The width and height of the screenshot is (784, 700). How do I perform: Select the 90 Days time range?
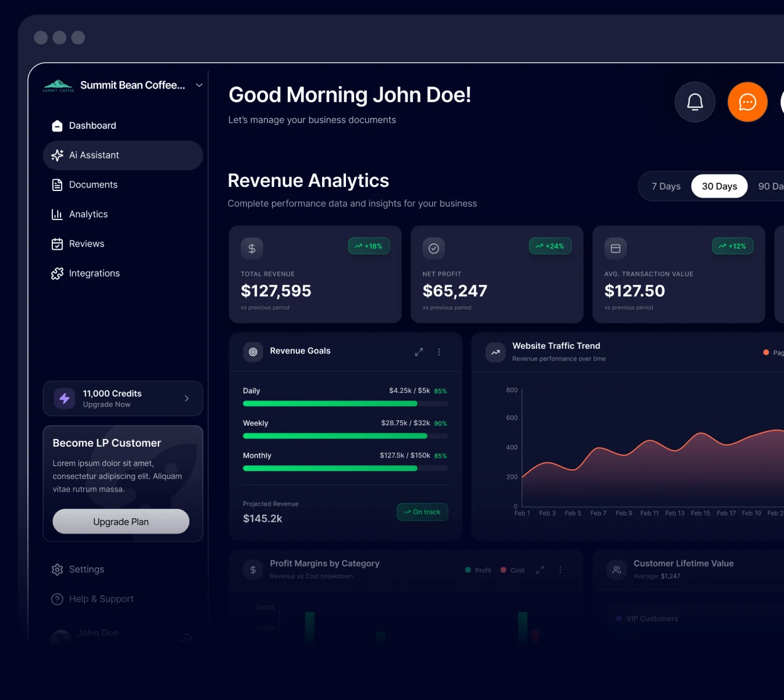771,186
